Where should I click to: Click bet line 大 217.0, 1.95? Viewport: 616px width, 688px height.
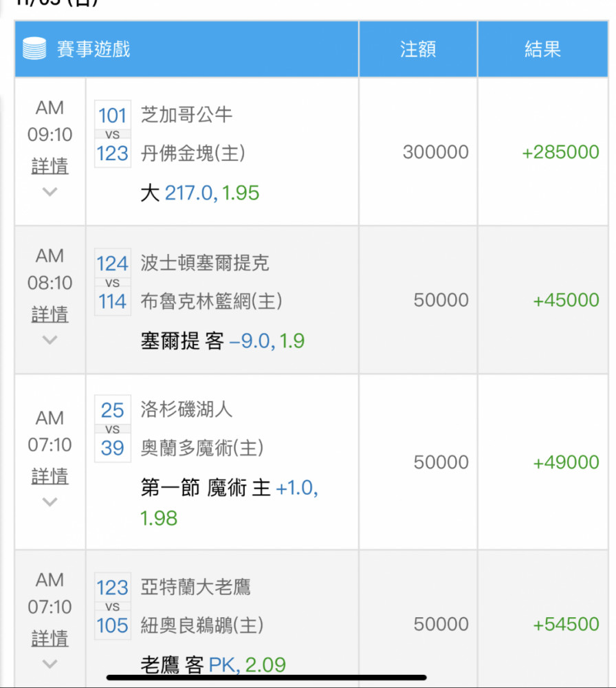click(200, 193)
